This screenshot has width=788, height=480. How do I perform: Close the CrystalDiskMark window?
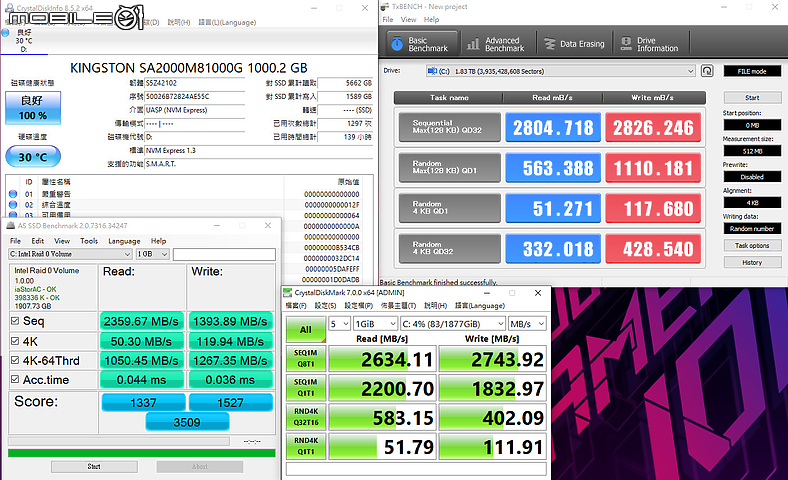(x=538, y=293)
